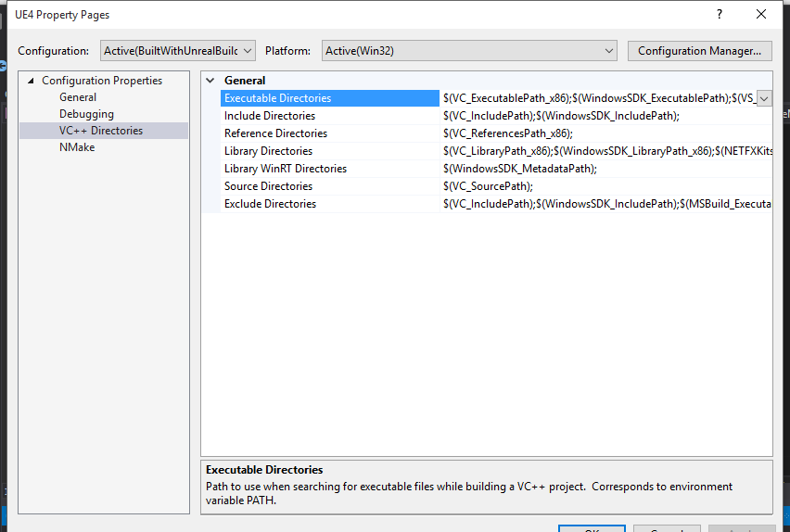Screen dimensions: 790x532
Task: Collapse the General property group
Action: pos(210,81)
